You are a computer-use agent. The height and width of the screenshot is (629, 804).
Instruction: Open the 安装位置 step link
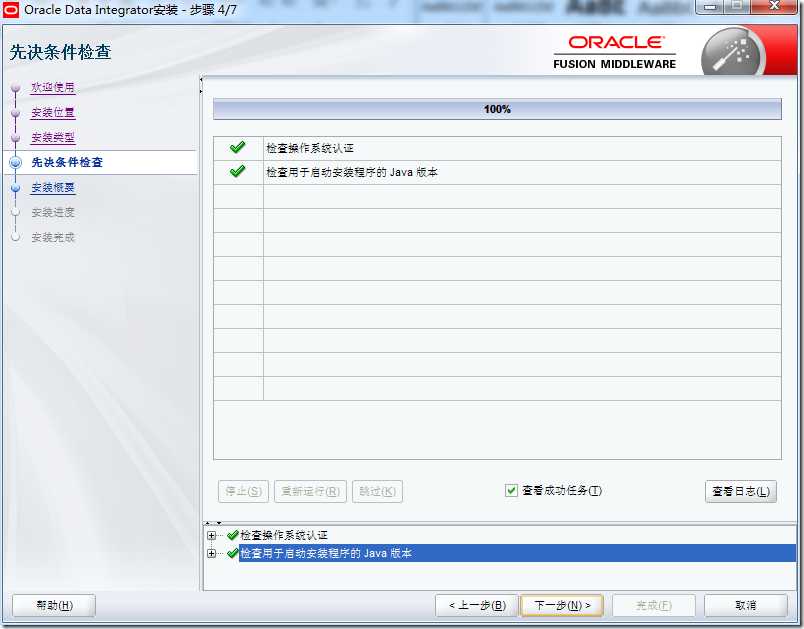coord(53,112)
